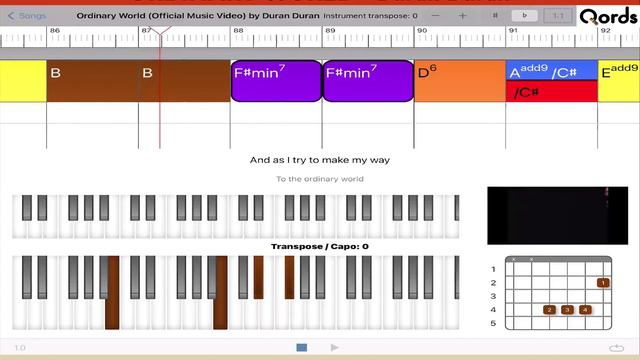Click lyric 'And as I try to make my way'
This screenshot has width=640, height=360.
[320, 160]
